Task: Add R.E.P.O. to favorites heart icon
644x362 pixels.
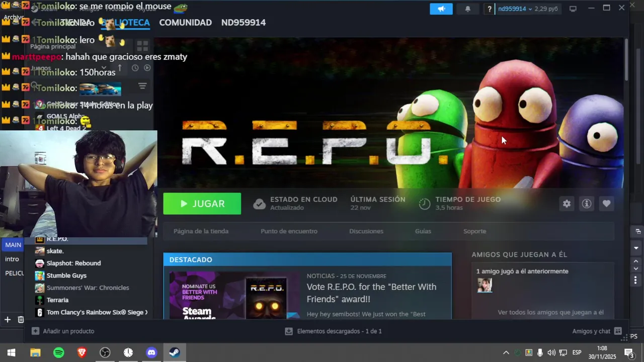Action: click(x=606, y=204)
